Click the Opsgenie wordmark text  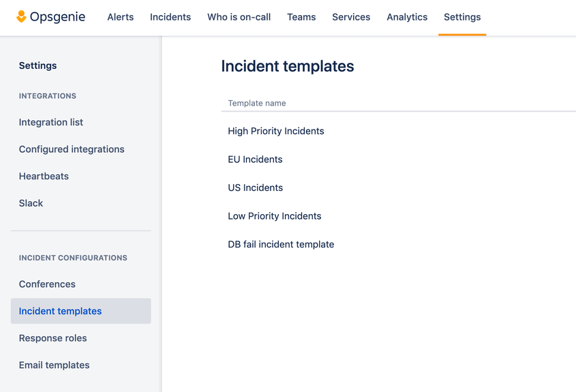58,17
